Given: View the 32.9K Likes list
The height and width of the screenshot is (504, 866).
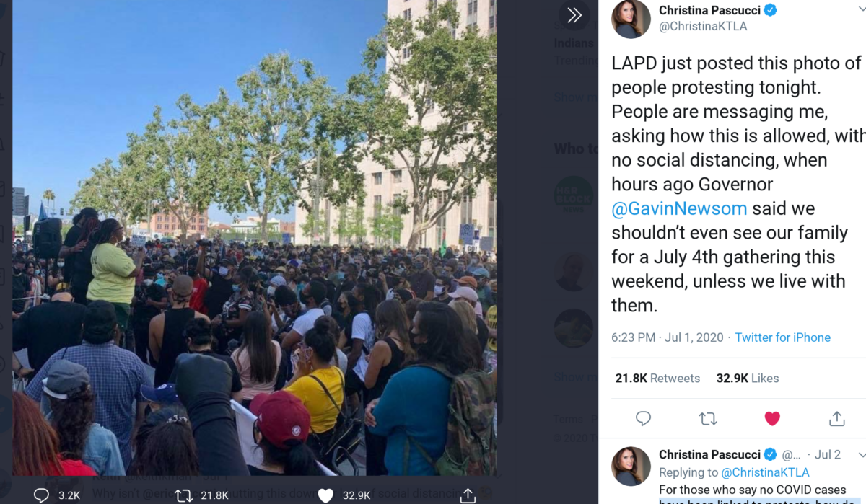Looking at the screenshot, I should tap(748, 378).
